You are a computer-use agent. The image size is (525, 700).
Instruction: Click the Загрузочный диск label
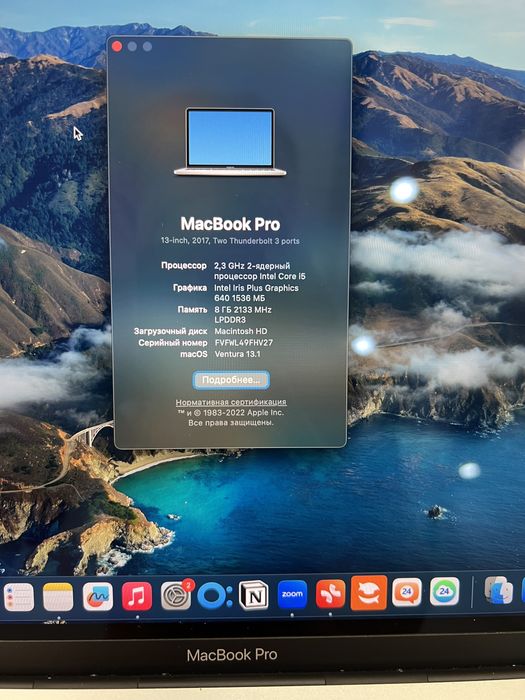pos(171,331)
